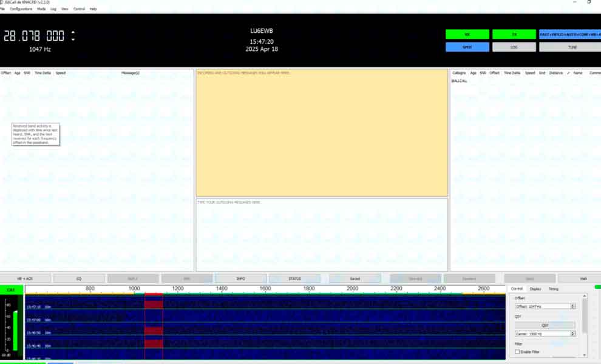
Task: Click the frequency up arrow
Action: coord(73,33)
